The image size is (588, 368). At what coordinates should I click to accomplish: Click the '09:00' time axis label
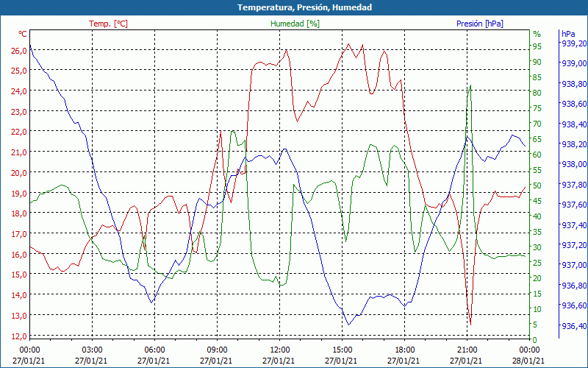tap(217, 350)
